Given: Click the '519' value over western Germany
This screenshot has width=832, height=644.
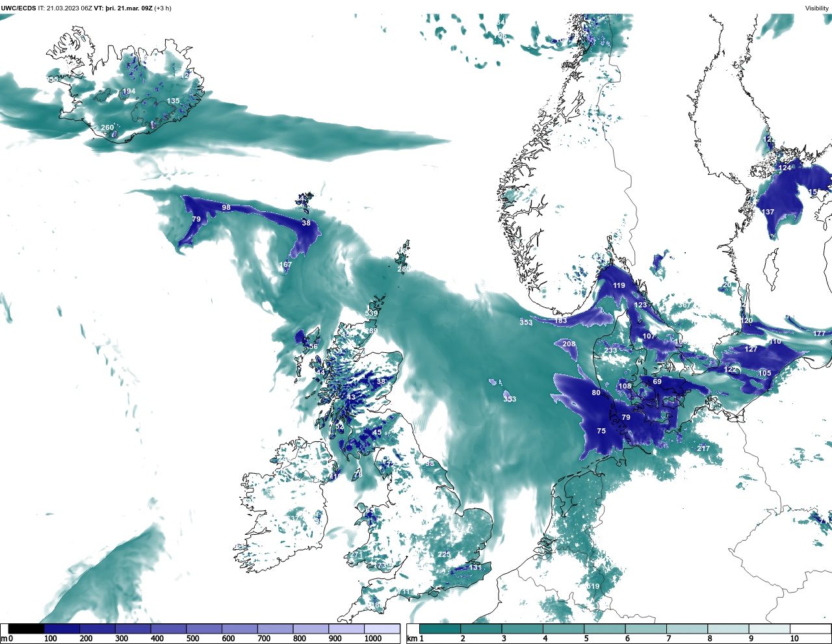Looking at the screenshot, I should tap(593, 586).
